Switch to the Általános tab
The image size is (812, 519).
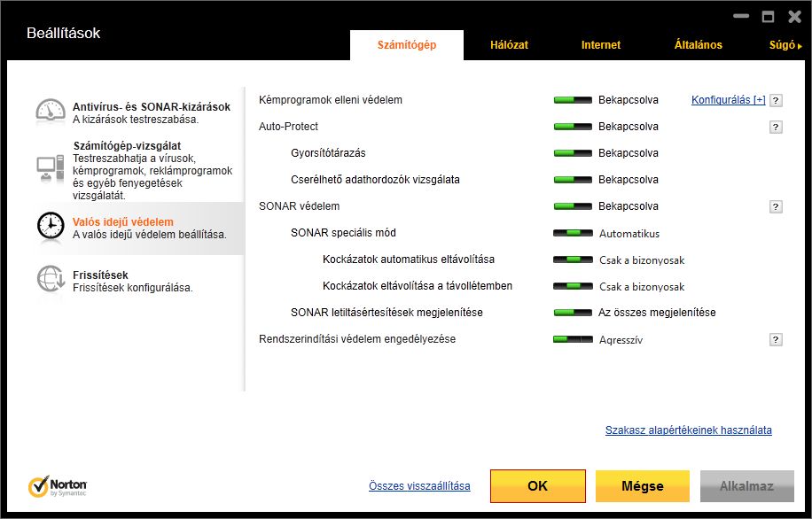click(x=698, y=45)
